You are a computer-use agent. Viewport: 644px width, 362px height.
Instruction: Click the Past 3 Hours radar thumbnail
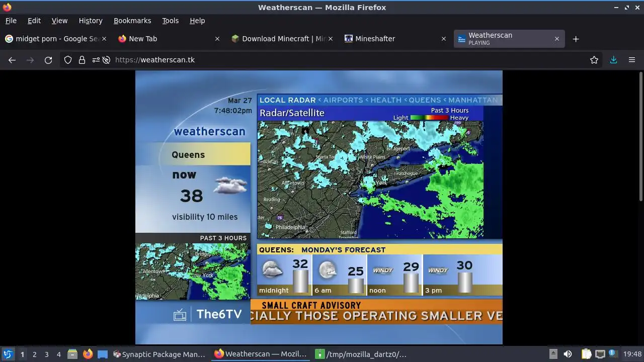(x=193, y=271)
